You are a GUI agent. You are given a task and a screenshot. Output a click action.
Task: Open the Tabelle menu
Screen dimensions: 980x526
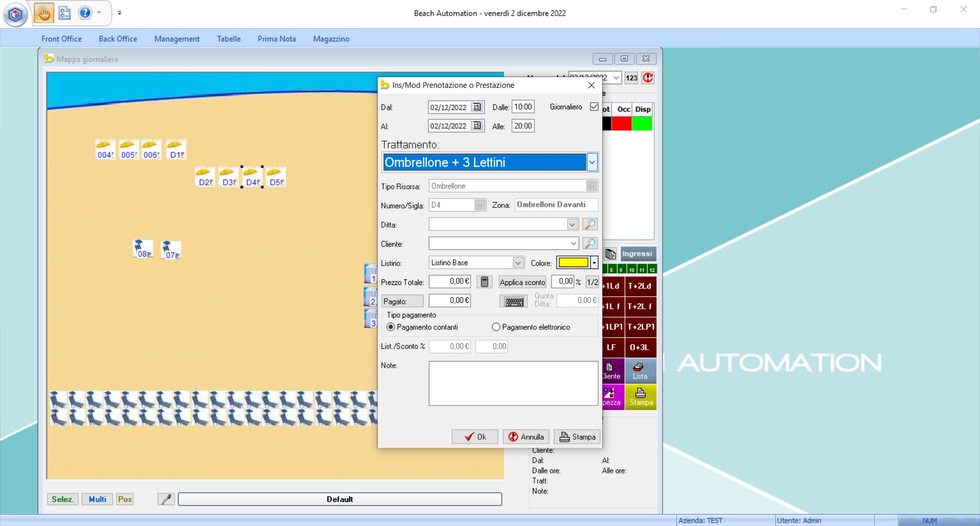[229, 39]
